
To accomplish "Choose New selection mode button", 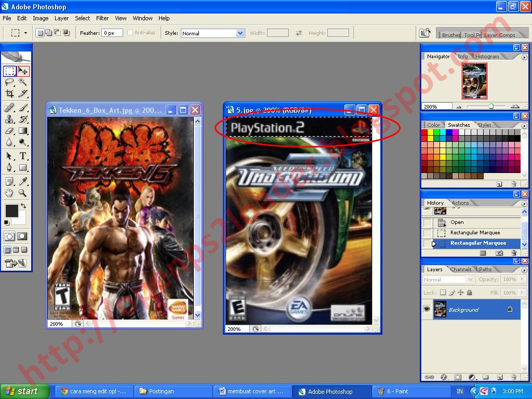I will (41, 33).
